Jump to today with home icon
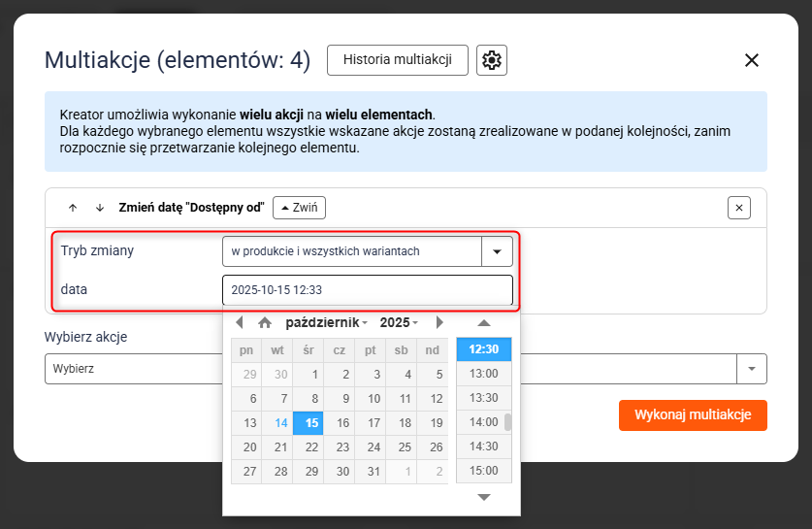812x529 pixels. 264,322
